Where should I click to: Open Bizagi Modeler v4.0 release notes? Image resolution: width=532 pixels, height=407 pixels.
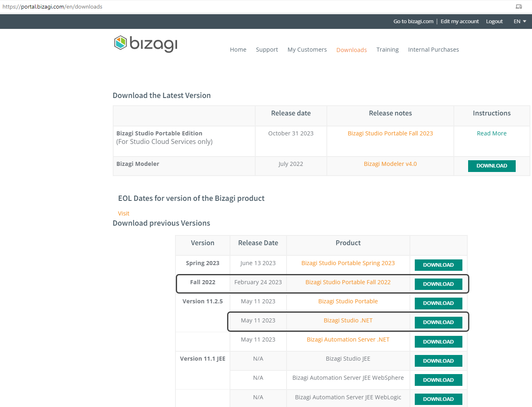point(390,164)
